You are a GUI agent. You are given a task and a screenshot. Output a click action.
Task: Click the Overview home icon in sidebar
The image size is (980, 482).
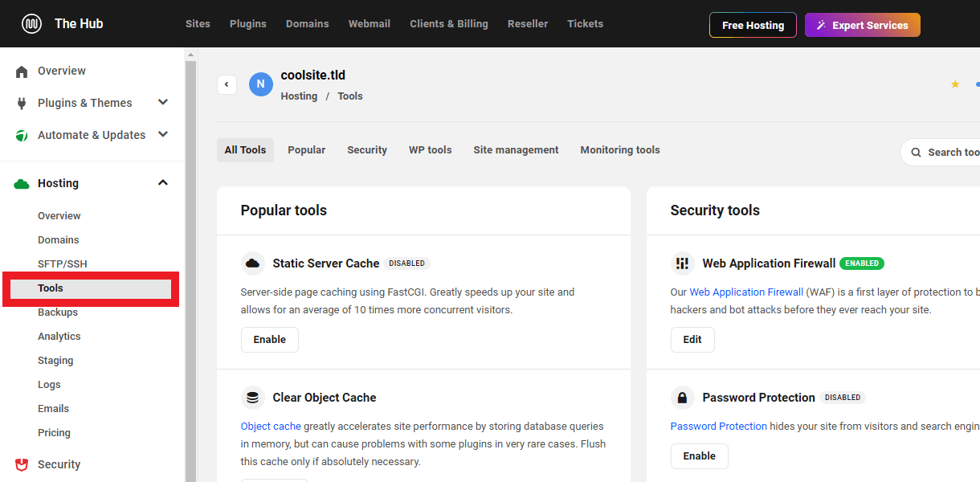(22, 71)
